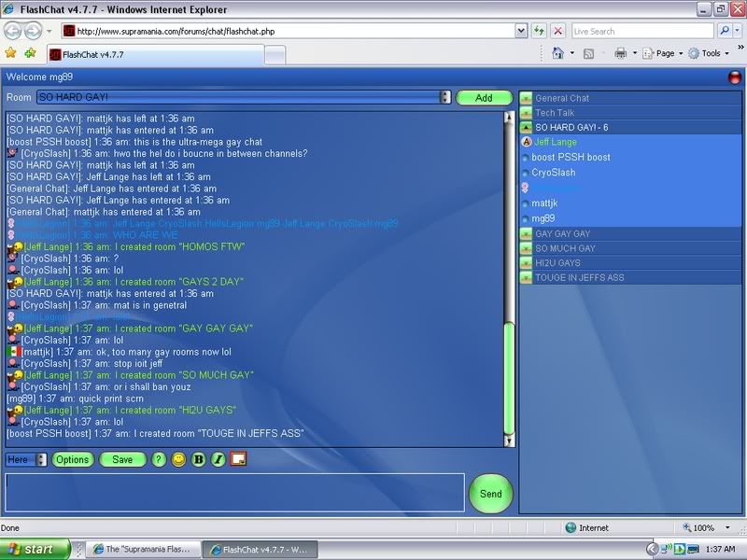
Task: Expand the SO MUCH GAY room
Action: pos(526,248)
